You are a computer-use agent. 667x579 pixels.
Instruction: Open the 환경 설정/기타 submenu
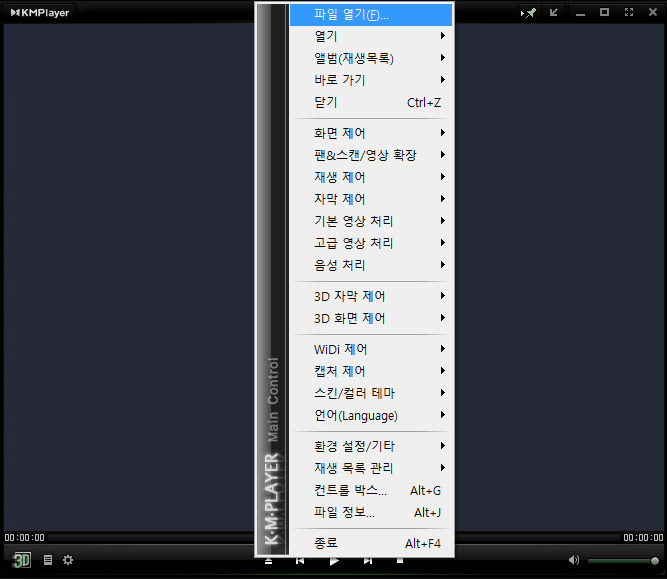click(371, 446)
